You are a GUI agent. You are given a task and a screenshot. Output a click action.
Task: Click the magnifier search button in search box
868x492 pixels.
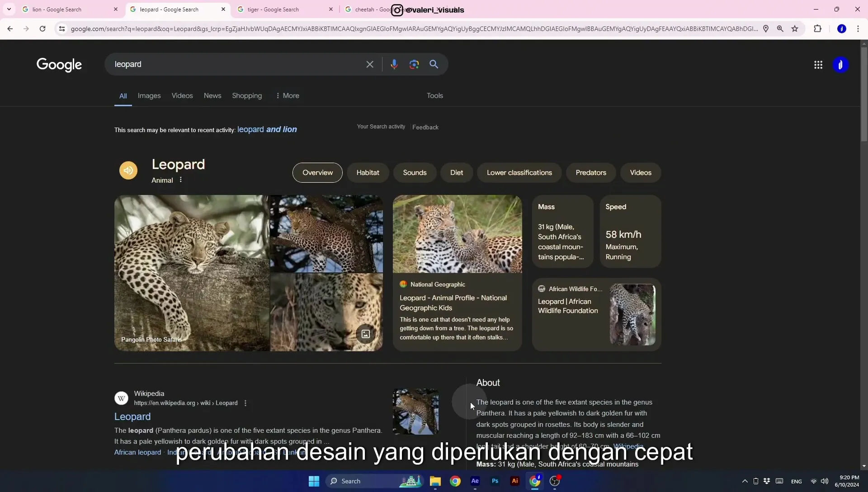tap(434, 64)
